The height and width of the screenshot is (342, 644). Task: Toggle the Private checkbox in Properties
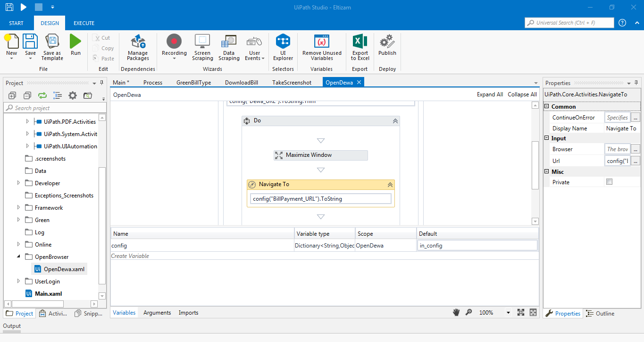609,182
